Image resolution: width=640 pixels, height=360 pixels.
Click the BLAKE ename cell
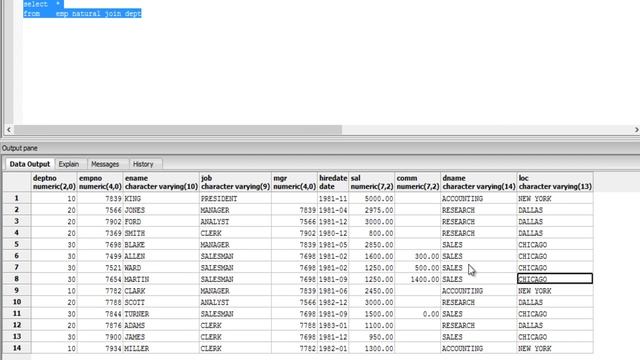(161, 245)
